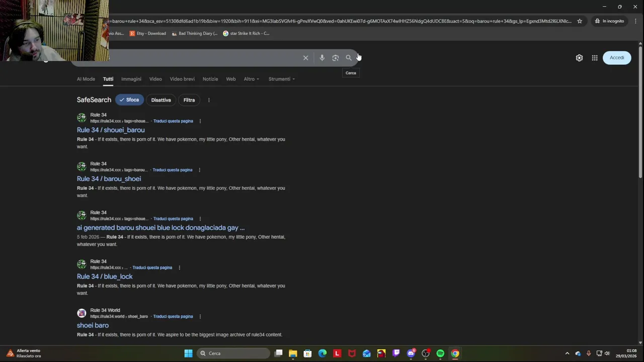Screen dimensions: 644x362
Task: Open the Chrome three-dot menu
Action: point(636,21)
